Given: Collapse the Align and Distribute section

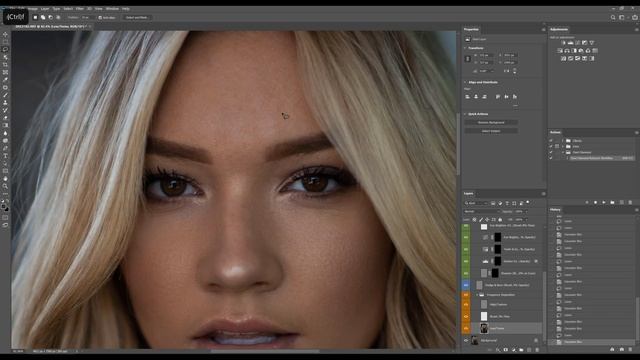Looking at the screenshot, I should (x=465, y=82).
